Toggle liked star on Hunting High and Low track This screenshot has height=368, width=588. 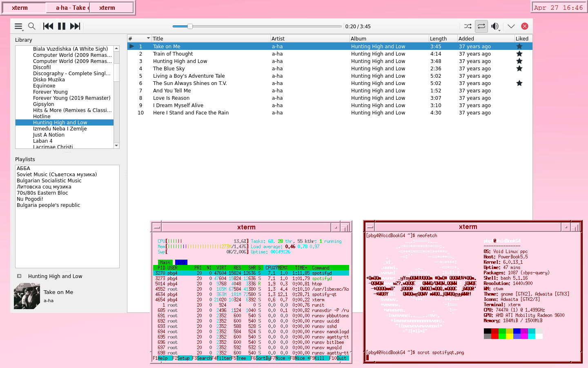pos(519,61)
